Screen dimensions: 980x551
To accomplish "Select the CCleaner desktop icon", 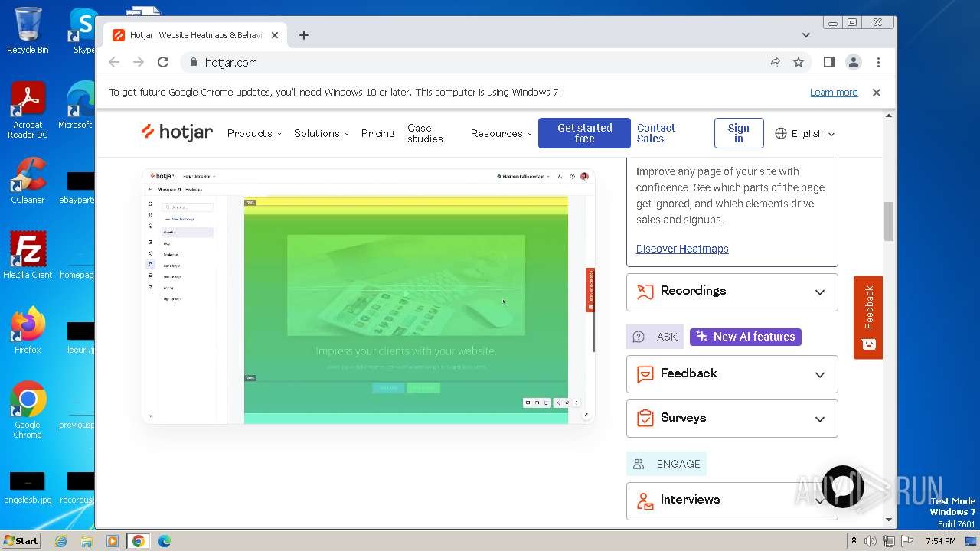I will (28, 181).
